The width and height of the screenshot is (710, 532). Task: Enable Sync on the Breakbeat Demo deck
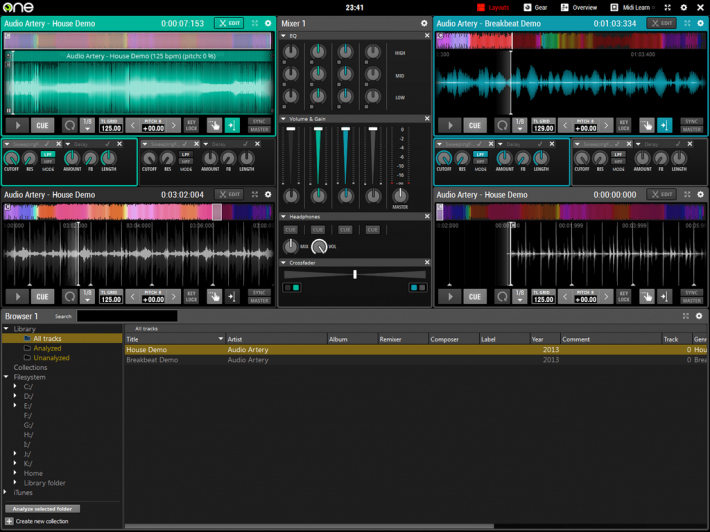(691, 121)
